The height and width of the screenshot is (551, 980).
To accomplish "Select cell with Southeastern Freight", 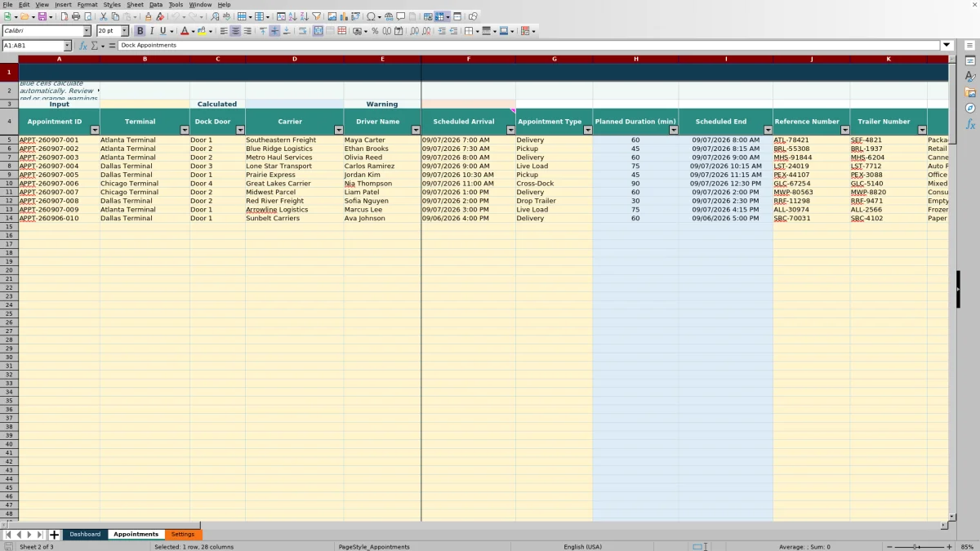I will pyautogui.click(x=294, y=140).
